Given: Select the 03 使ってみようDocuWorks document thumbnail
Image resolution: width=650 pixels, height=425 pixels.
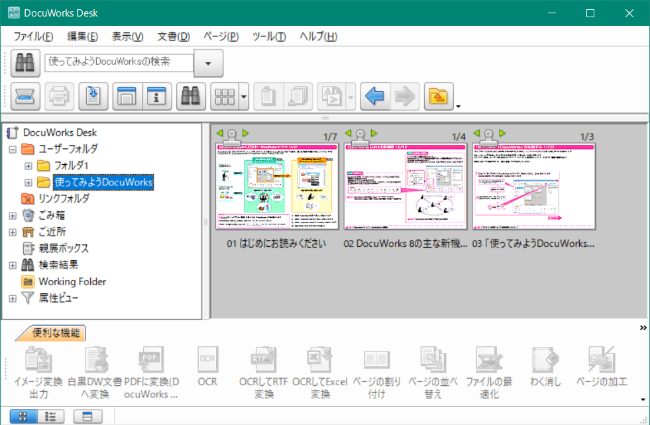Looking at the screenshot, I should coord(534,186).
